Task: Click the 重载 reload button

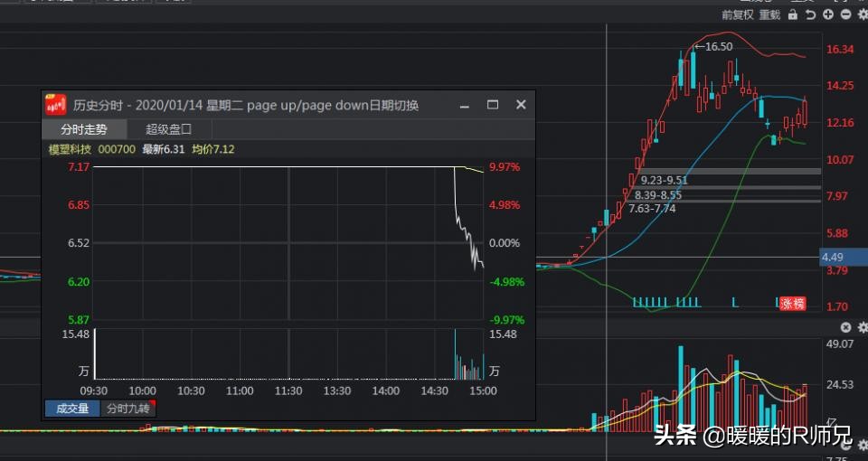Action: [769, 14]
